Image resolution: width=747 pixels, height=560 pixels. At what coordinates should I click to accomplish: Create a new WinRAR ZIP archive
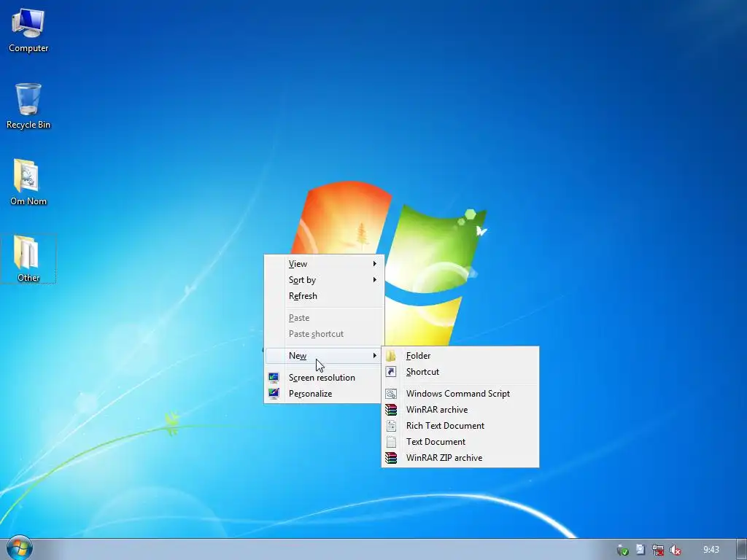click(x=460, y=458)
